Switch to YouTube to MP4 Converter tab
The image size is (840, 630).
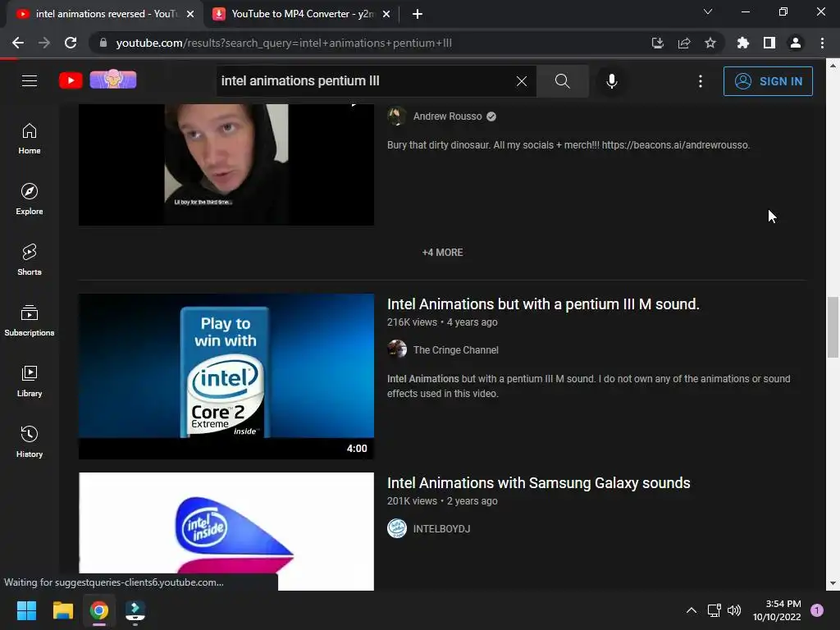tap(302, 14)
